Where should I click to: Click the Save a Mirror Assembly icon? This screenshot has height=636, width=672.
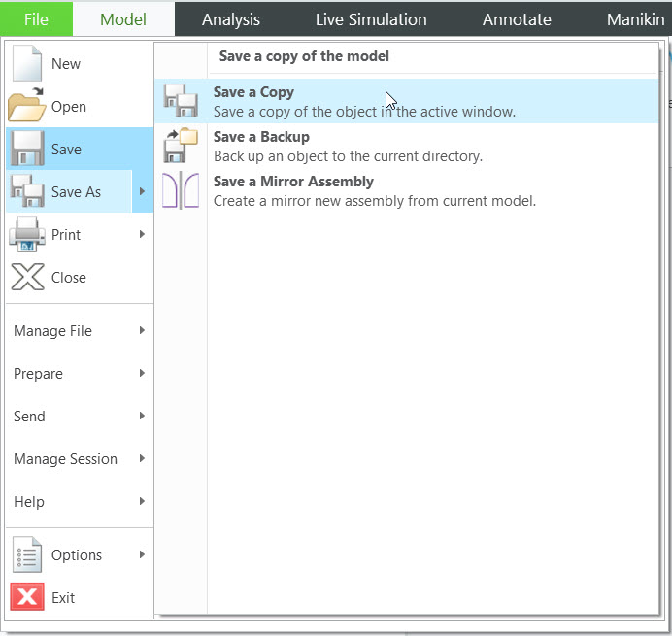pyautogui.click(x=181, y=190)
